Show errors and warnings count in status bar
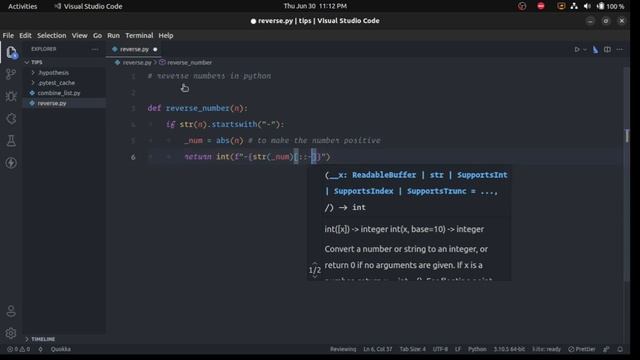 [19, 349]
